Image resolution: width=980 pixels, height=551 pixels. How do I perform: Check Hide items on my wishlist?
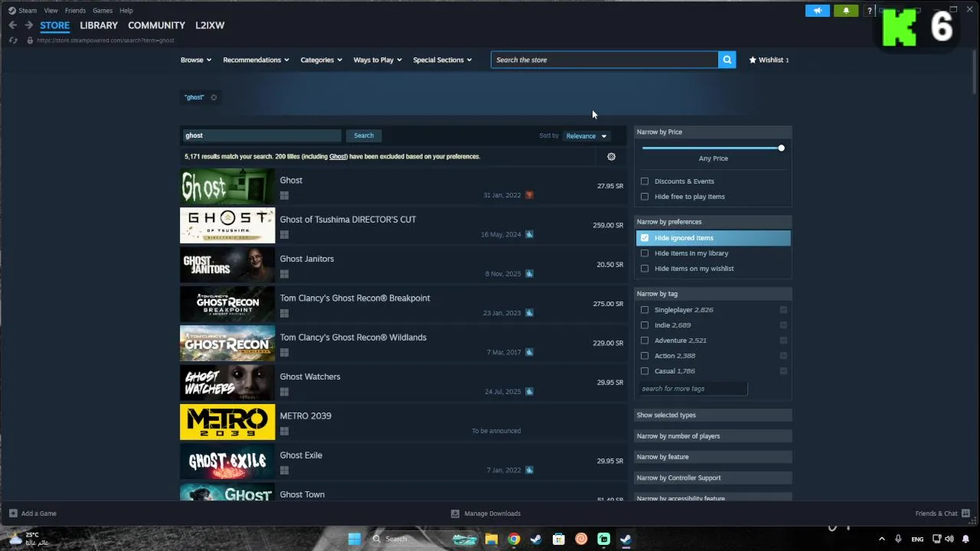(x=645, y=269)
